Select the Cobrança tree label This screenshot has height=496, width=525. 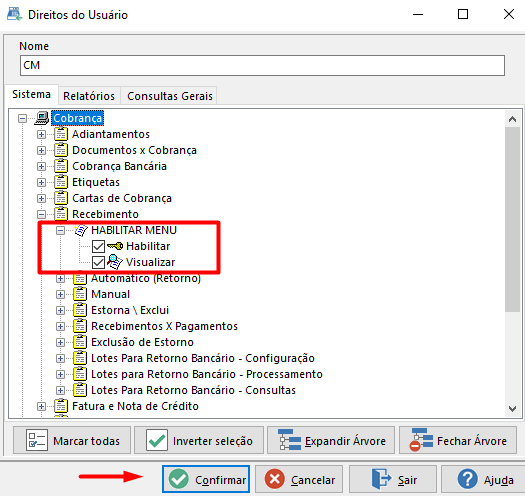coord(77,118)
